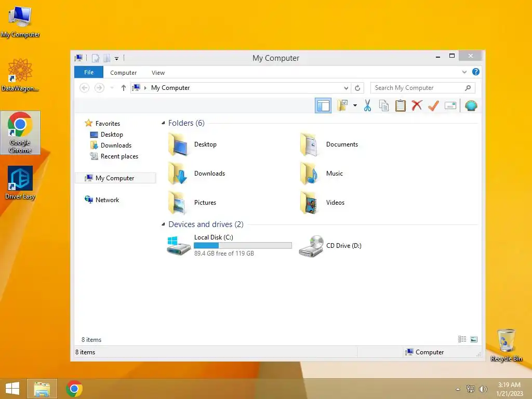Click the Cut scissors icon
532x399 pixels.
(367, 105)
